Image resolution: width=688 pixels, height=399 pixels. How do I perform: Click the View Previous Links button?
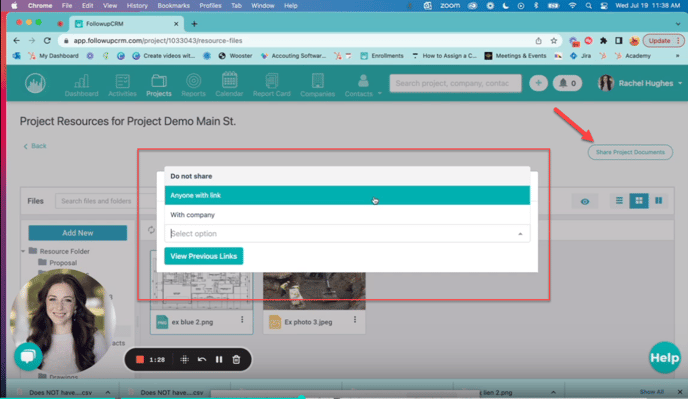click(204, 256)
